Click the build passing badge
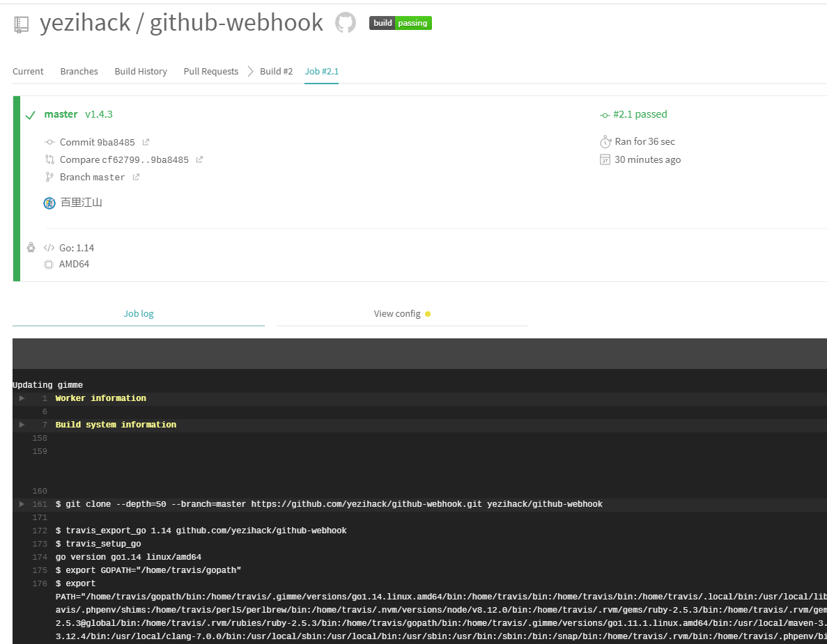 pyautogui.click(x=401, y=23)
